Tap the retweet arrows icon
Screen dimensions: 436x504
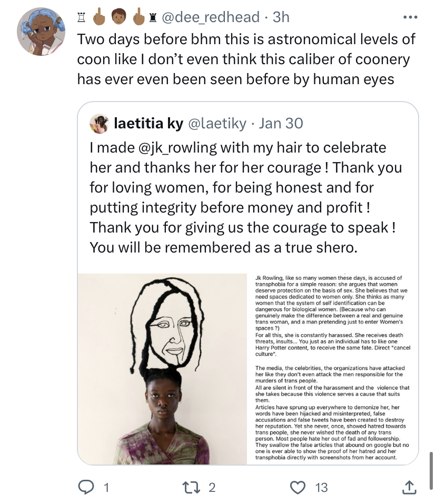[x=192, y=487]
